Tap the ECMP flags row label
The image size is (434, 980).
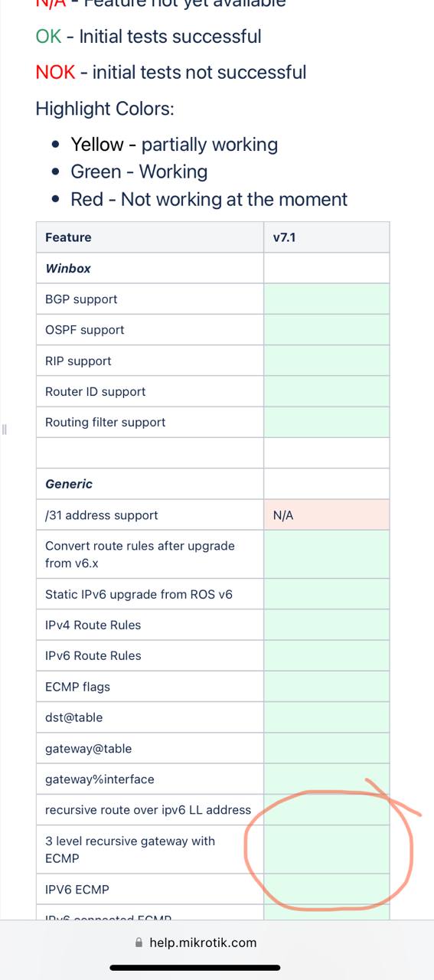click(x=77, y=687)
